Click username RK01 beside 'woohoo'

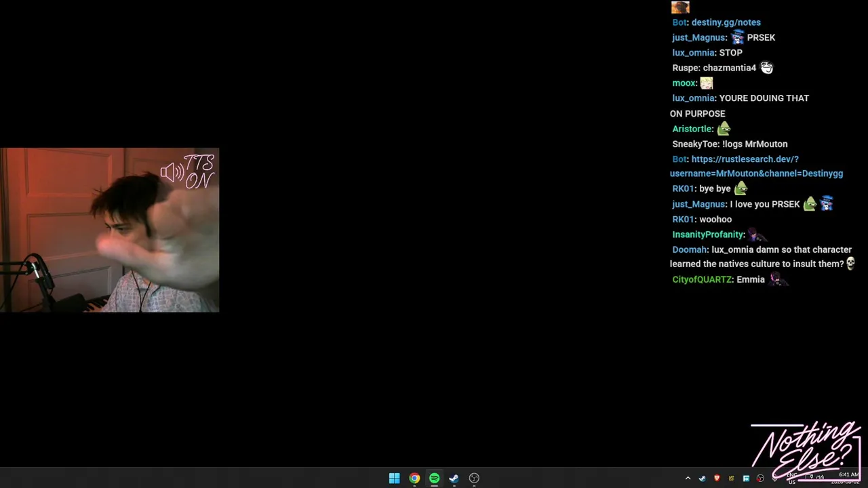683,219
